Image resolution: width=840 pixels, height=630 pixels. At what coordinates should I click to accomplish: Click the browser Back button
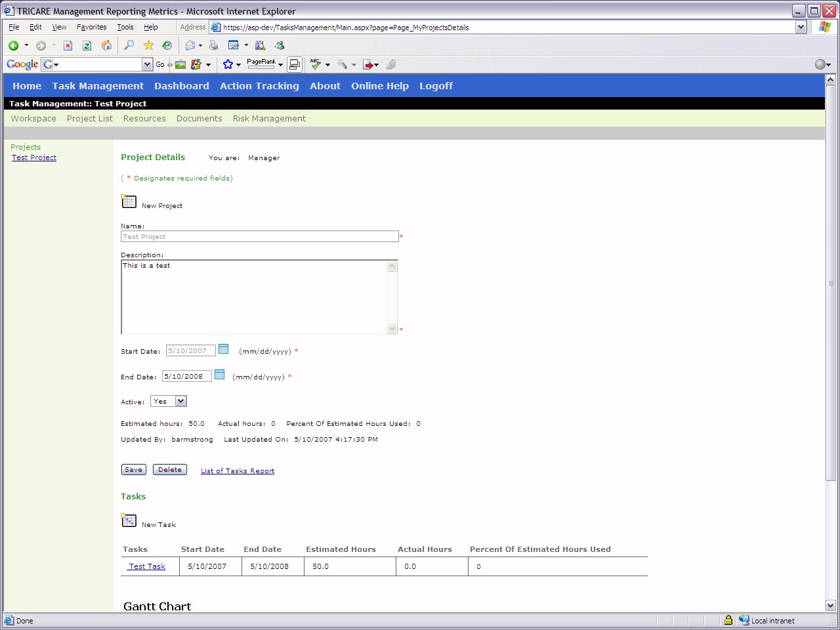point(13,45)
